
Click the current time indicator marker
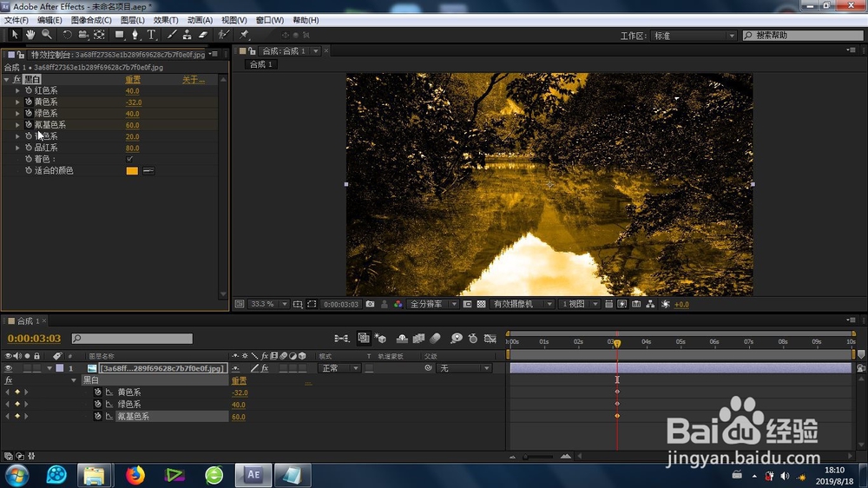coord(617,344)
